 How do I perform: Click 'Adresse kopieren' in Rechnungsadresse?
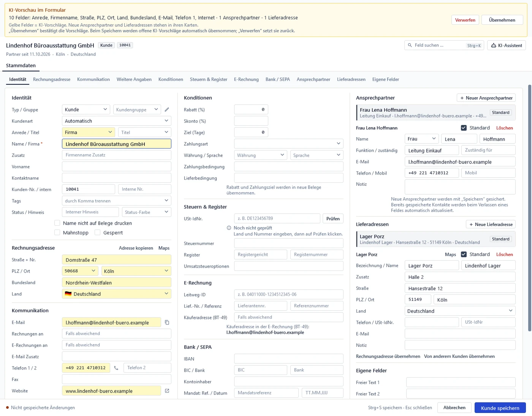click(x=136, y=248)
